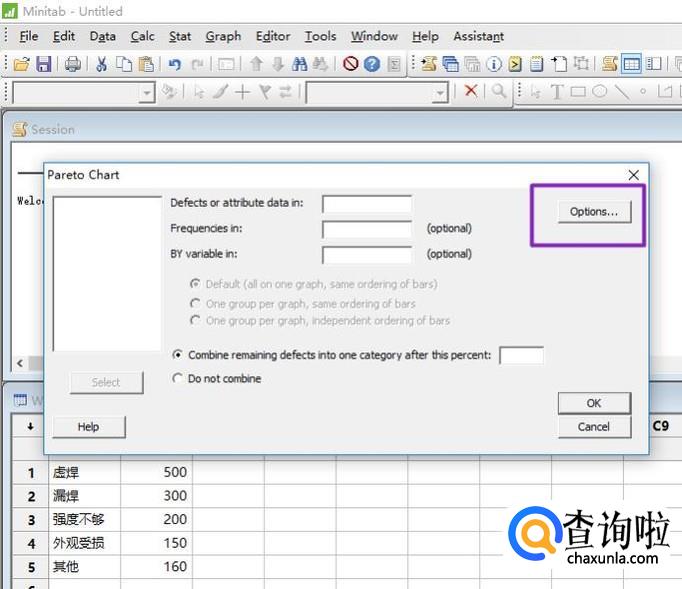Select the Ellipse drawing tool
This screenshot has height=589, width=682.
(x=600, y=91)
